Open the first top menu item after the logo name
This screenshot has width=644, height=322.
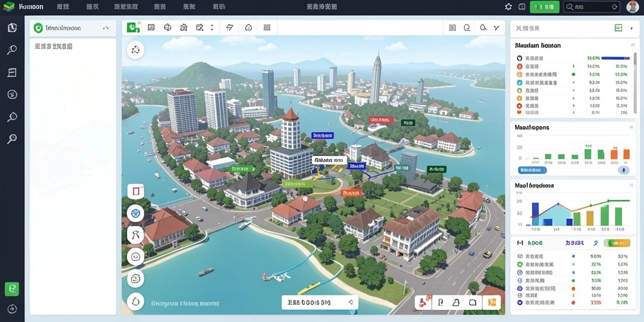pos(62,6)
